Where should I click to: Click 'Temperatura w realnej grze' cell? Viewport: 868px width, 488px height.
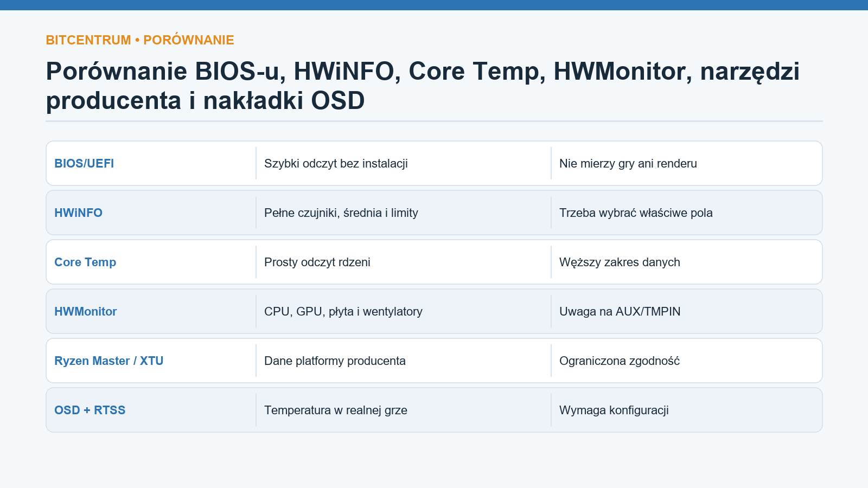coord(336,410)
